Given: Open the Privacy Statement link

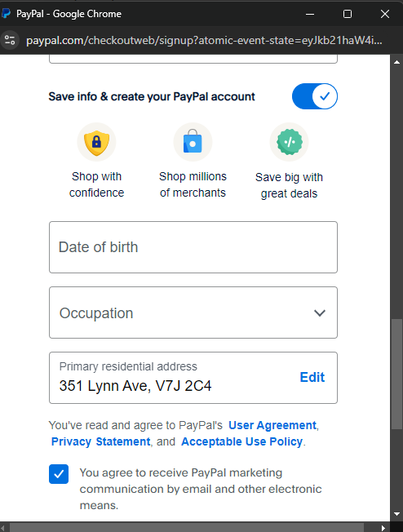Looking at the screenshot, I should pos(101,441).
